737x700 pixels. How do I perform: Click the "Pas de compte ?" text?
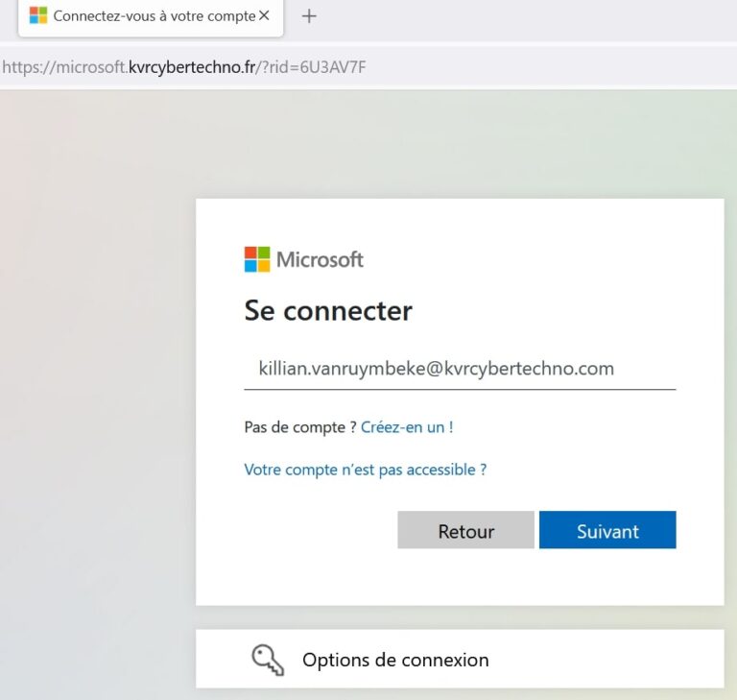tap(300, 427)
